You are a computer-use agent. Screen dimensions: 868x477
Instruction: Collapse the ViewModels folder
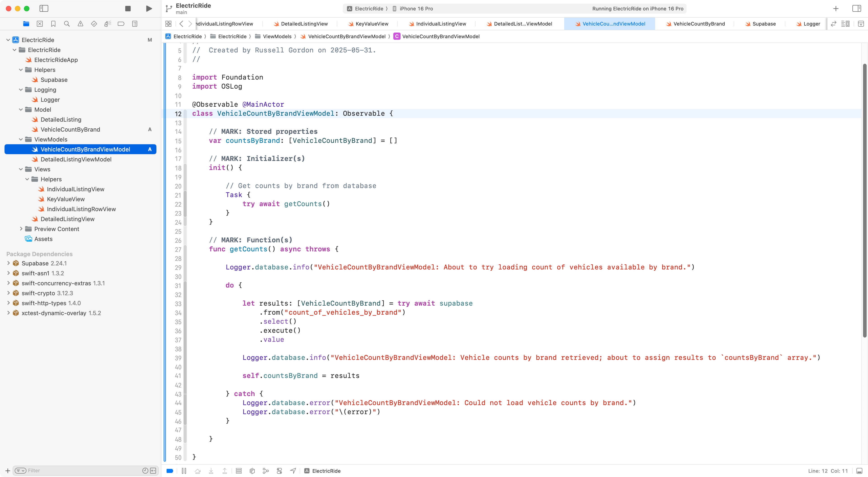pyautogui.click(x=21, y=139)
